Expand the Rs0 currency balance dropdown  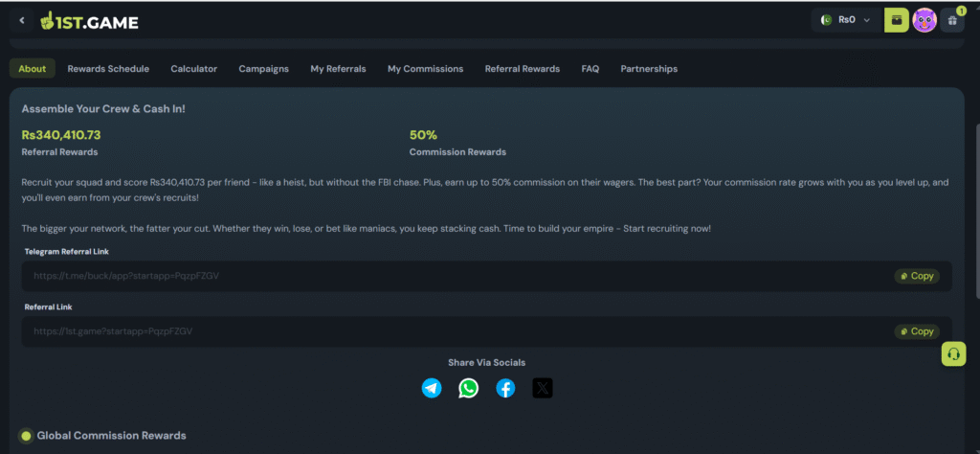tap(846, 20)
